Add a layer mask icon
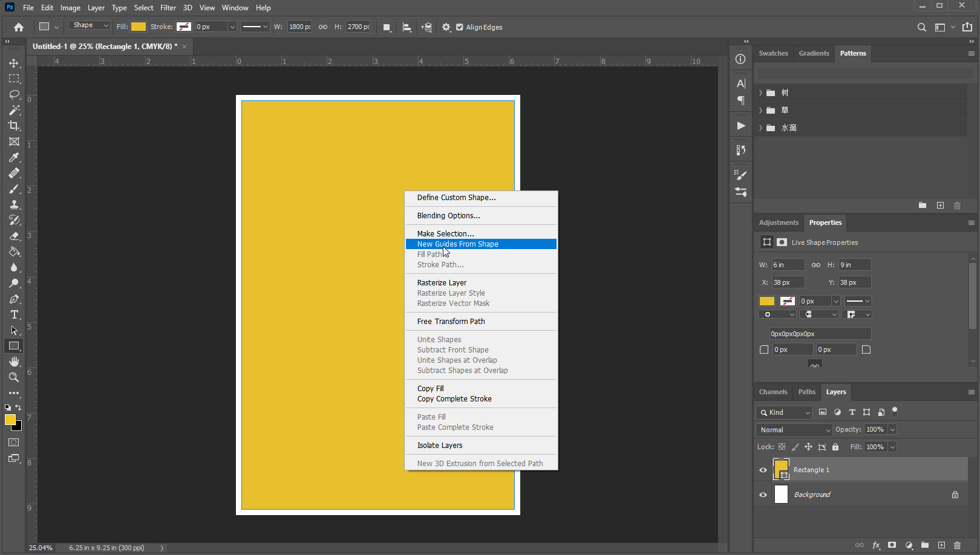 [x=892, y=545]
